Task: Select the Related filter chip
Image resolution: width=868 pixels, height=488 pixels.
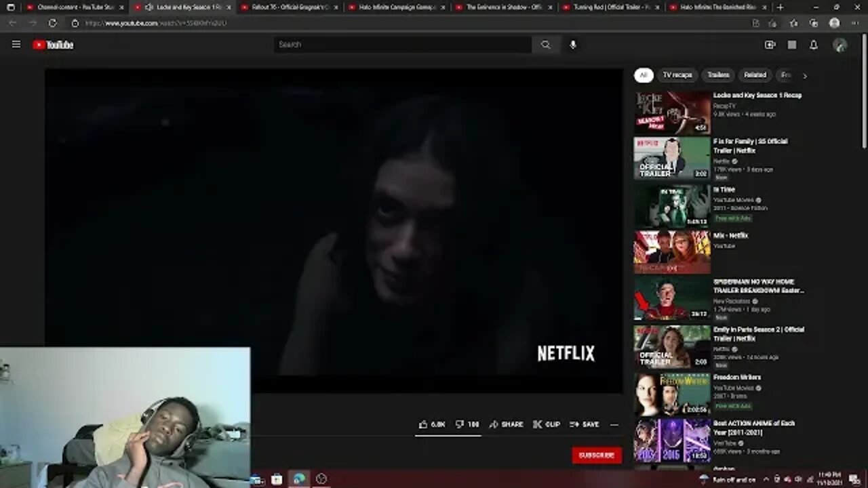Action: coord(755,75)
